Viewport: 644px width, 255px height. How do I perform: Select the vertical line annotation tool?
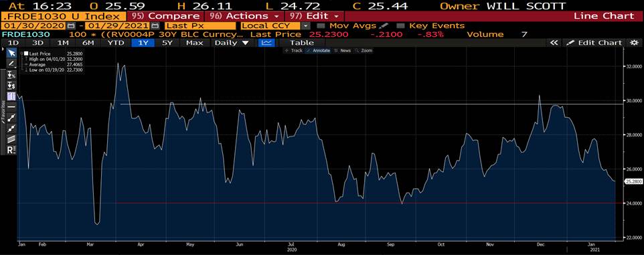[11, 96]
